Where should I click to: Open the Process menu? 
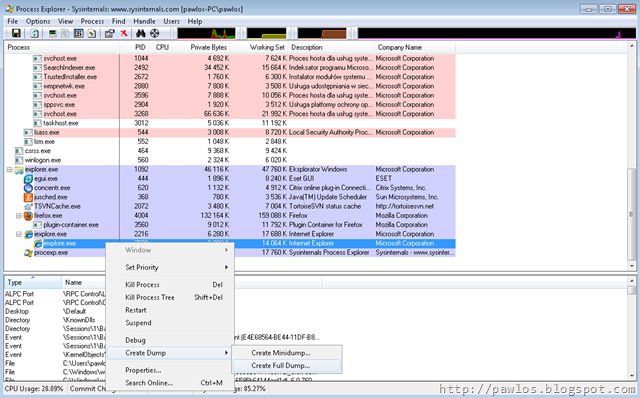click(92, 21)
